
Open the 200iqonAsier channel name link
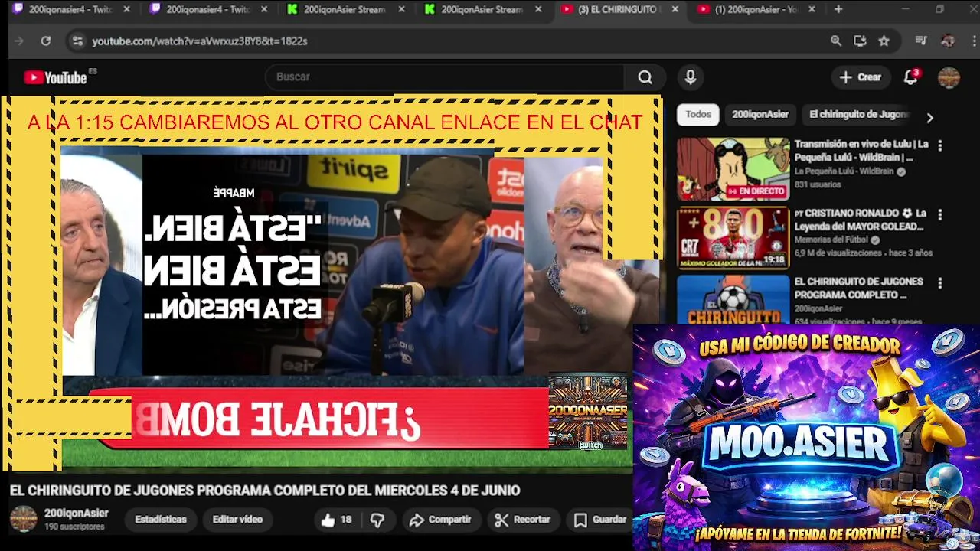coord(76,514)
